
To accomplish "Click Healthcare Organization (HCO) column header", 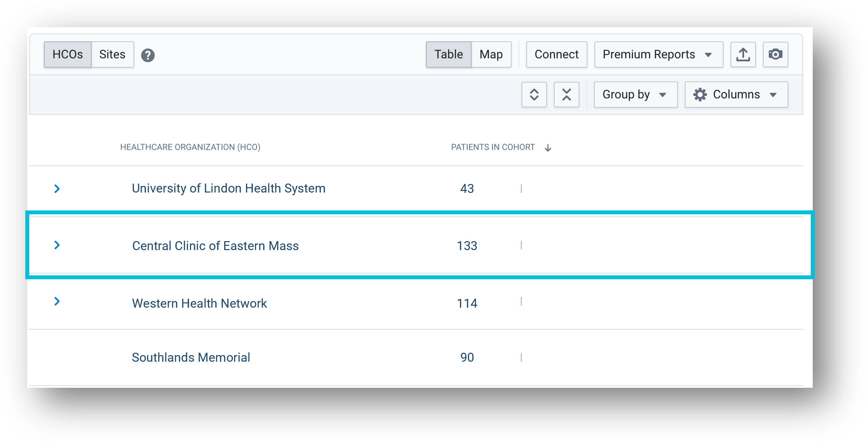I will tap(190, 147).
